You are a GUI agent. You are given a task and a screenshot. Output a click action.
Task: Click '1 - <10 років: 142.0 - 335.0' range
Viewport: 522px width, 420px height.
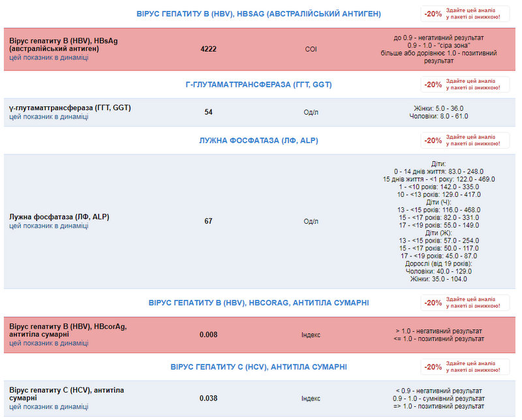point(438,187)
